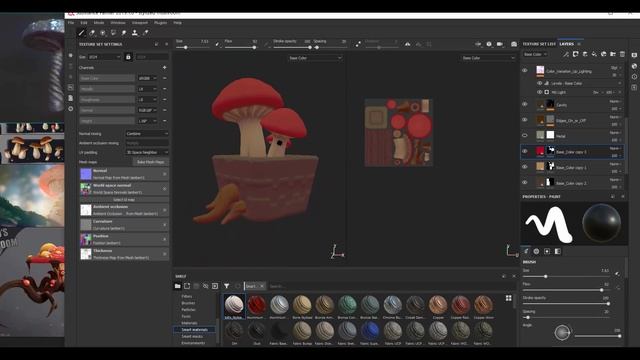Open Base Color channel format dropdown

coord(147,78)
